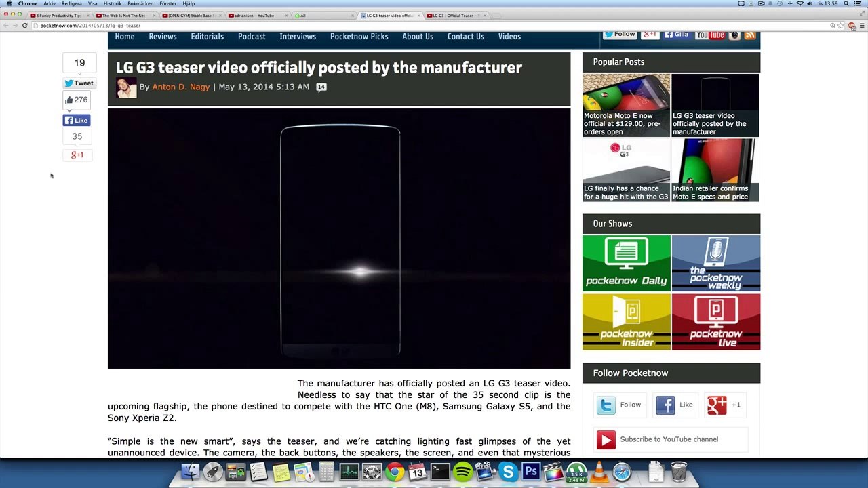The height and width of the screenshot is (488, 868).
Task: Click the Facebook Like button beside article
Action: tap(77, 120)
